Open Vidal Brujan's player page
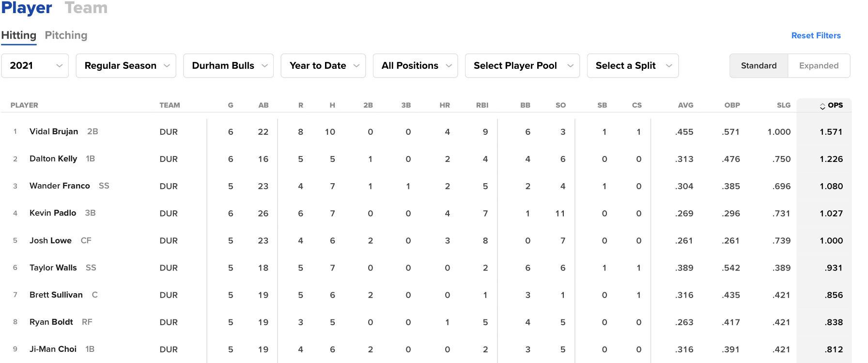868x363 pixels. point(54,132)
